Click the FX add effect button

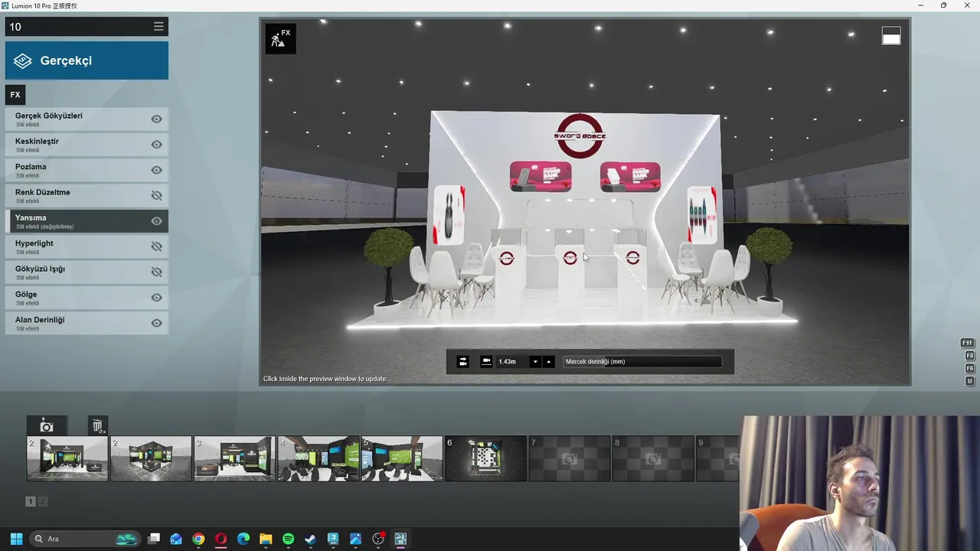tap(15, 95)
